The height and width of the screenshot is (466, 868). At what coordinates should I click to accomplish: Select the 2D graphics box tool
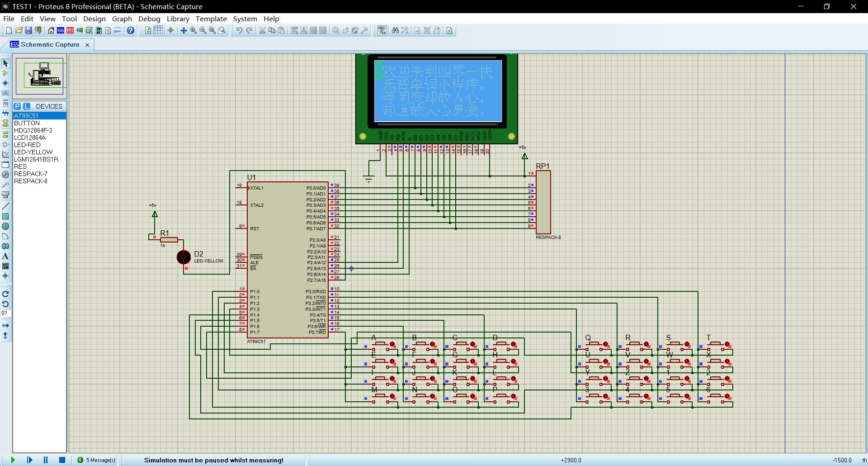coord(5,216)
